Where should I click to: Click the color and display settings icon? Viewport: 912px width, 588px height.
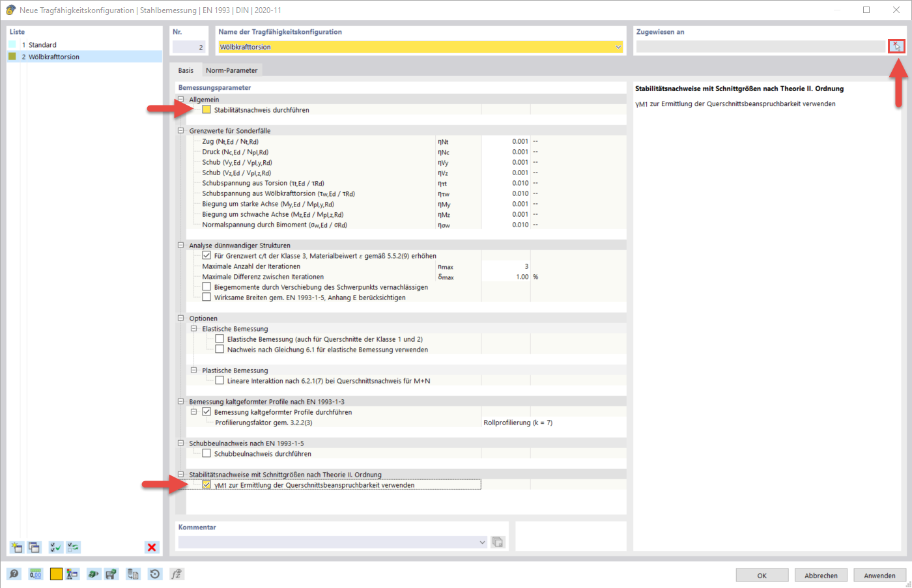coord(72,574)
